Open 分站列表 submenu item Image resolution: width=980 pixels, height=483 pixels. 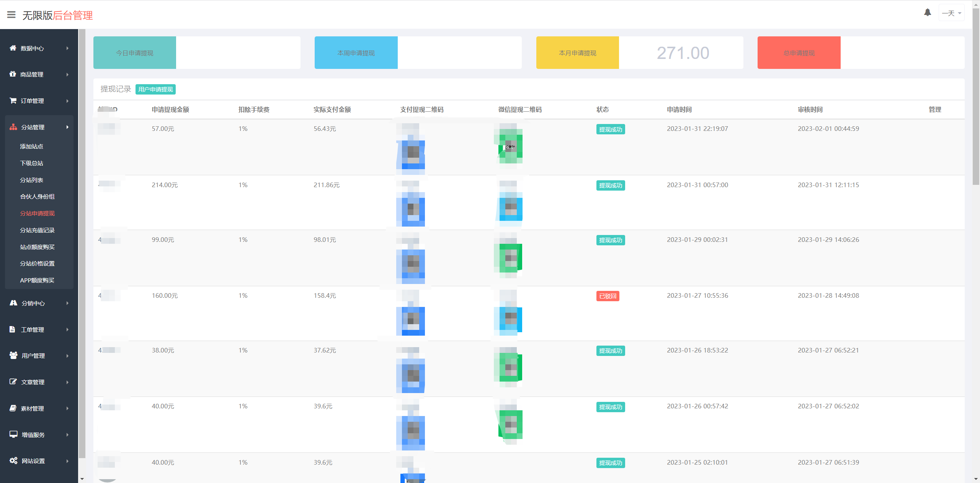coord(31,180)
